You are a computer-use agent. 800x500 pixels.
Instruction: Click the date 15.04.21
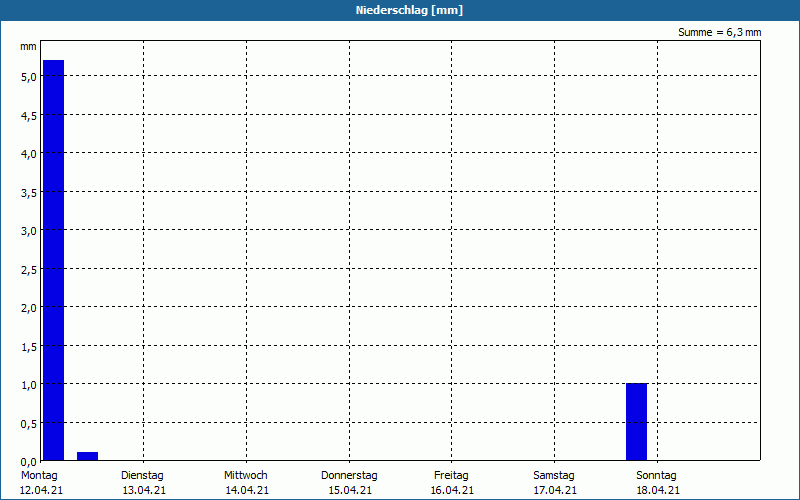pos(349,490)
